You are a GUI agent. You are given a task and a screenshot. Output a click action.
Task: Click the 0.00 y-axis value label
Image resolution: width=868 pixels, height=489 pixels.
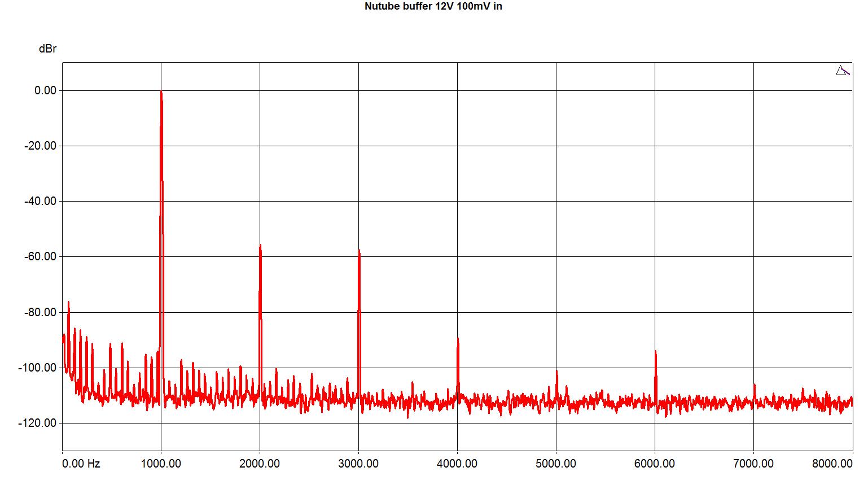click(45, 90)
